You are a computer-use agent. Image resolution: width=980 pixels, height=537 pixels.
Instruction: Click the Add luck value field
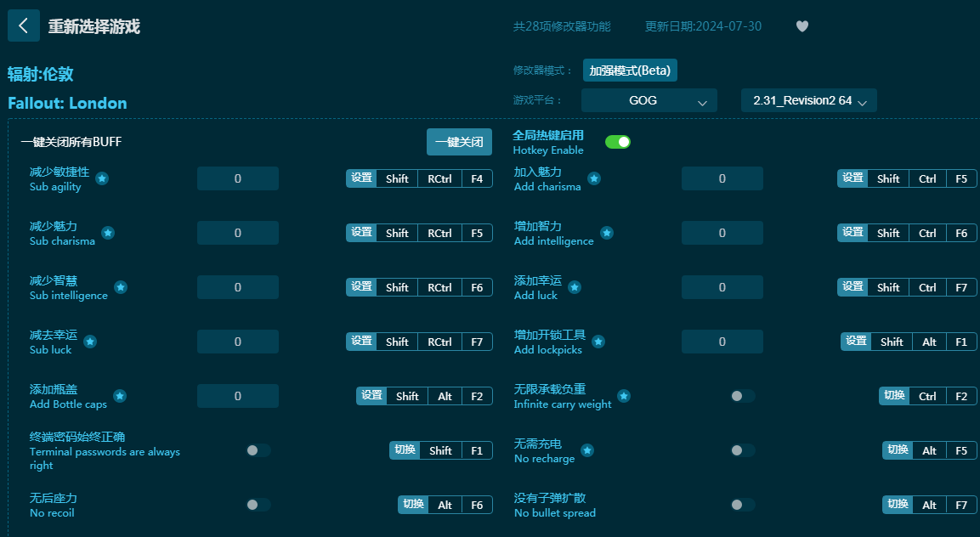(x=722, y=287)
